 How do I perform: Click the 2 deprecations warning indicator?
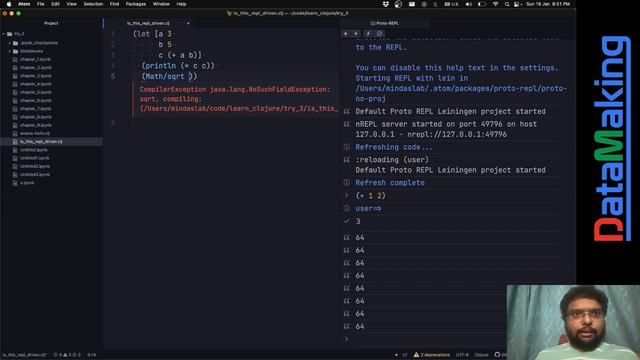(432, 355)
